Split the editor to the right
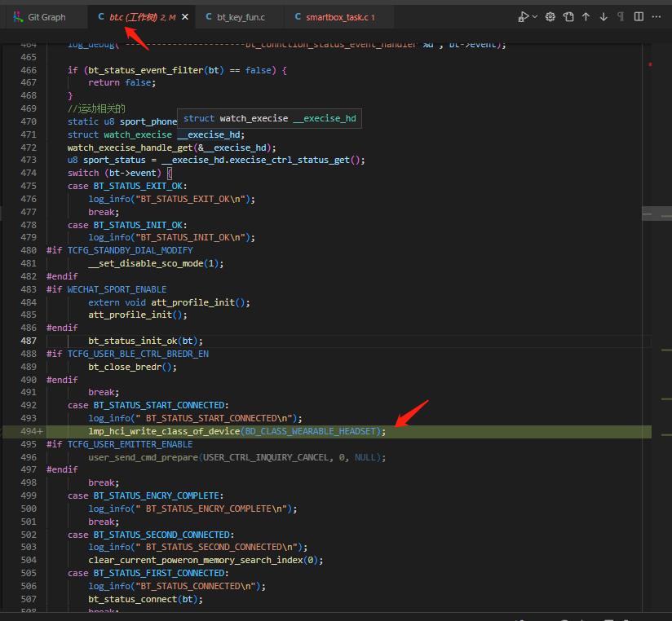The image size is (672, 621). 639,16
